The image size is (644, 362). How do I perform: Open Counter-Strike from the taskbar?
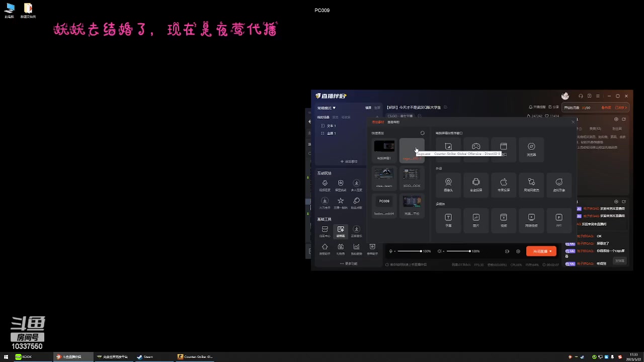(x=195, y=357)
